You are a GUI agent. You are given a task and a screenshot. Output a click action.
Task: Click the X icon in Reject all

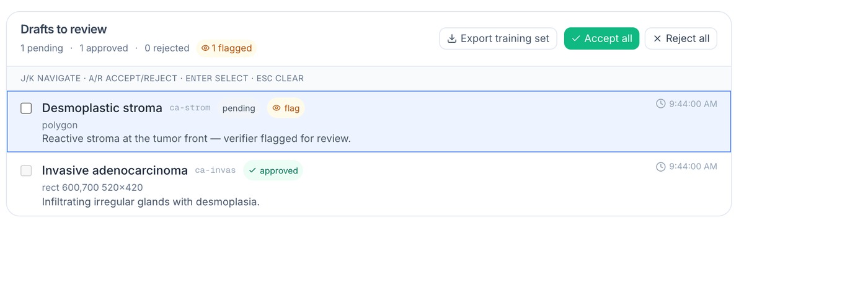tap(657, 38)
